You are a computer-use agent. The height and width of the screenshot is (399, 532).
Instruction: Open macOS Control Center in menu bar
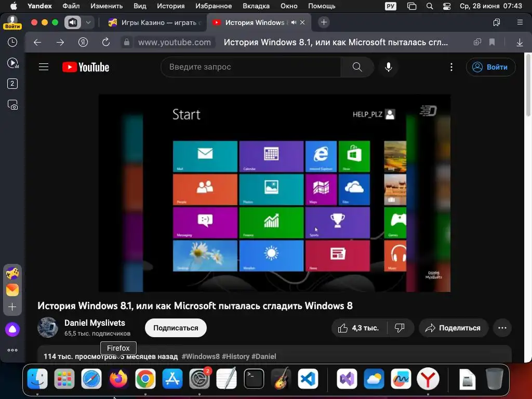(447, 6)
